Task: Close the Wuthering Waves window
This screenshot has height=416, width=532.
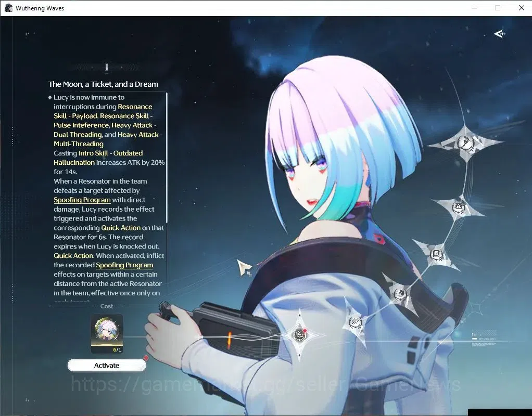Action: coord(522,8)
